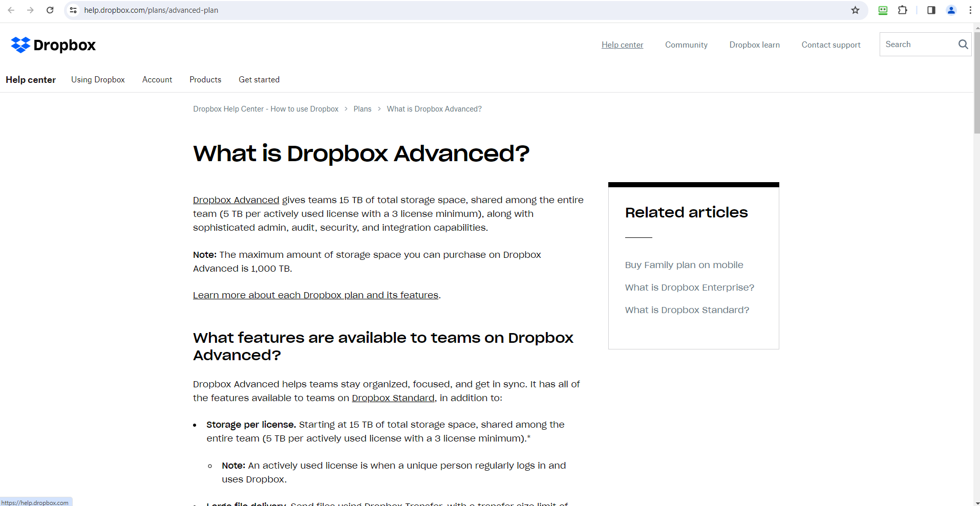Open the Chrome three-dot menu
980x506 pixels.
coord(970,10)
